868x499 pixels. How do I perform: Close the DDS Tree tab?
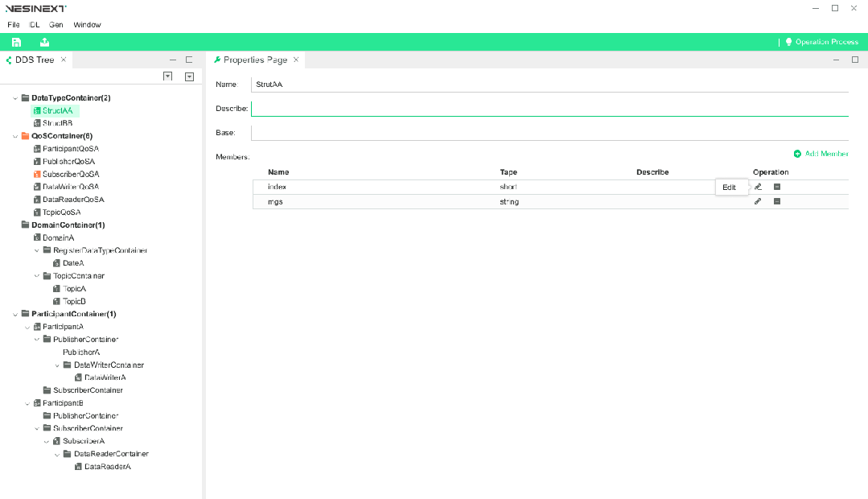pyautogui.click(x=64, y=60)
